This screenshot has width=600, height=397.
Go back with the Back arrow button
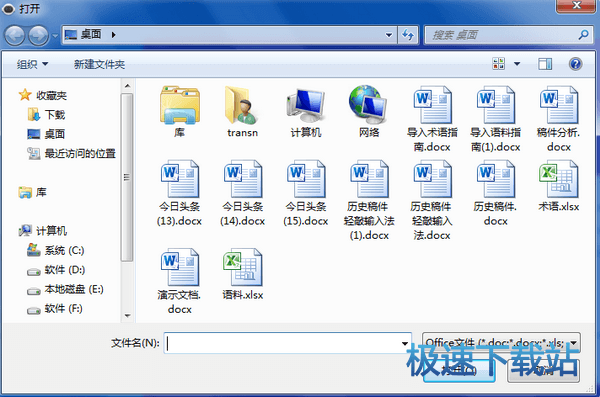[15, 36]
